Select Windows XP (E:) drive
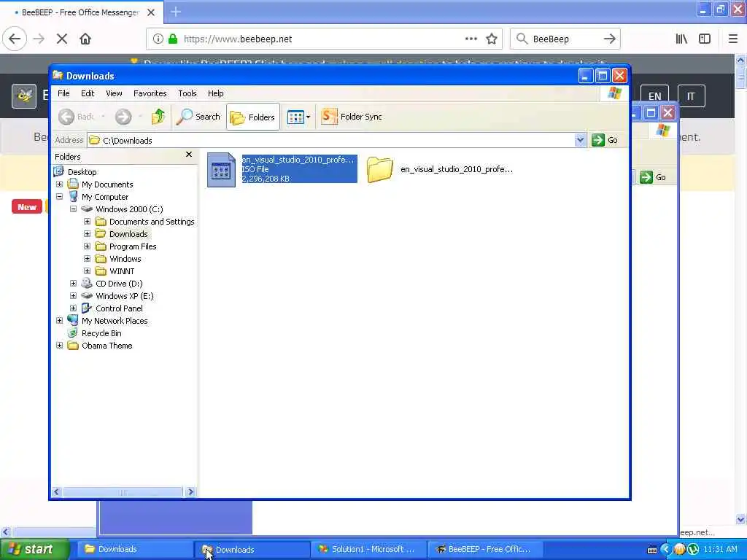 tap(124, 296)
